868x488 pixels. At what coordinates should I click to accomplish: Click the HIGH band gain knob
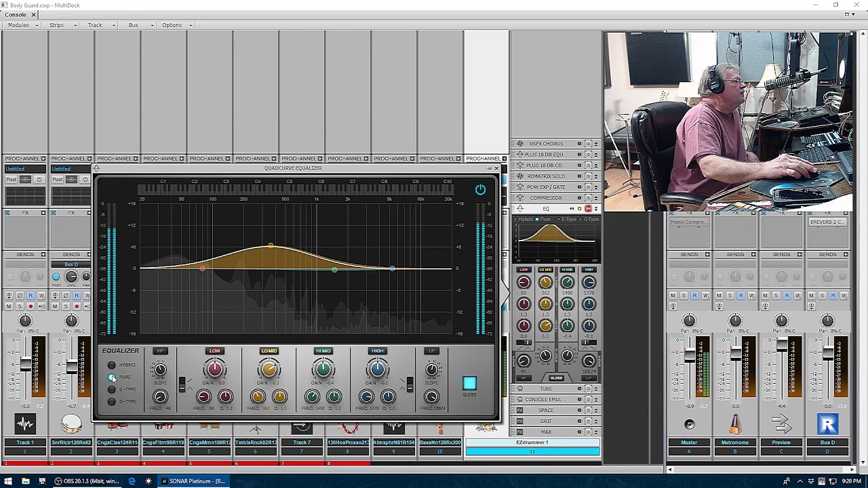378,369
